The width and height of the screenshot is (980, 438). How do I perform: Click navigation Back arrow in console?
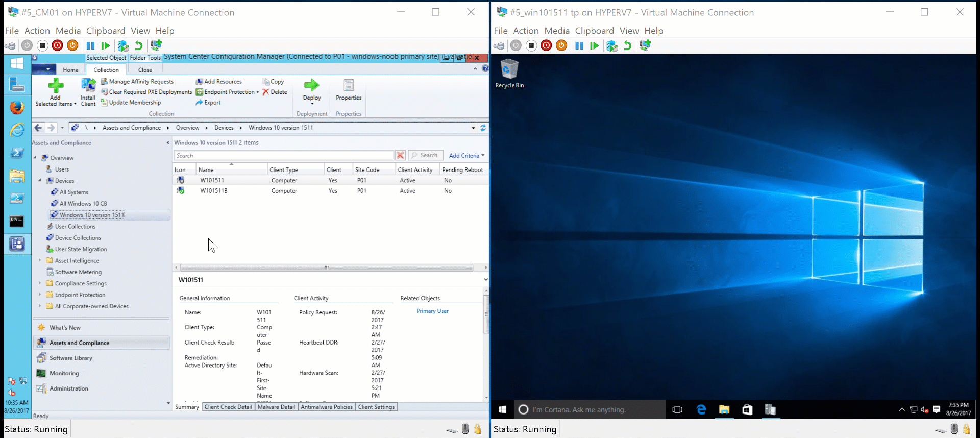[x=38, y=128]
